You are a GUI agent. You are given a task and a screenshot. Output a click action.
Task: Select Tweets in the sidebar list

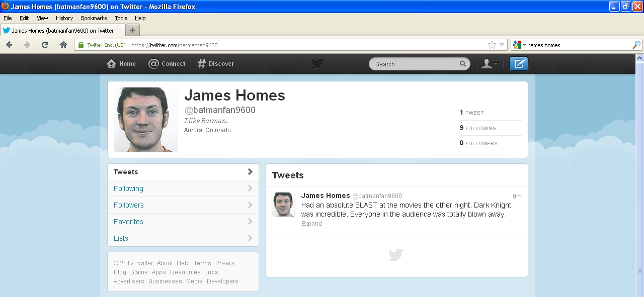[183, 172]
